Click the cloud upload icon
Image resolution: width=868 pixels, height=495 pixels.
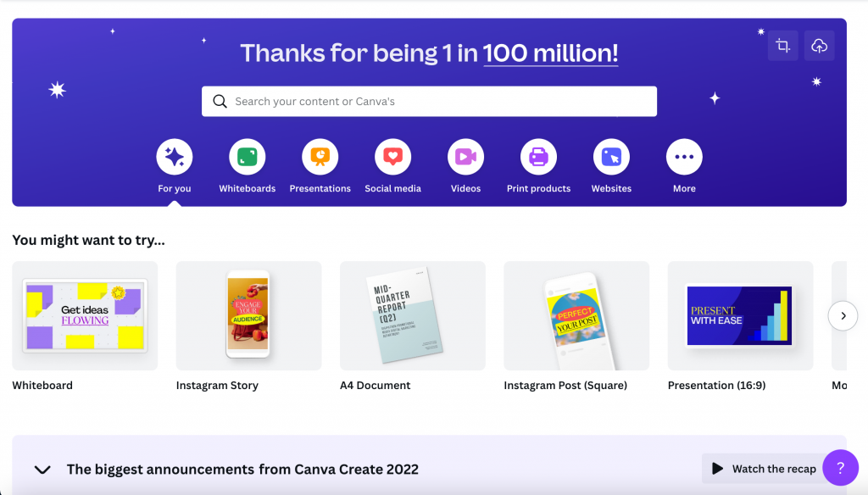point(820,46)
